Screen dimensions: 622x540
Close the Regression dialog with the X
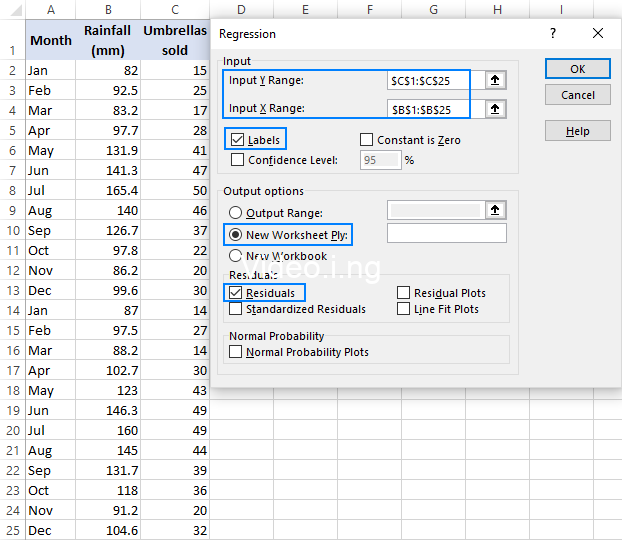point(598,33)
